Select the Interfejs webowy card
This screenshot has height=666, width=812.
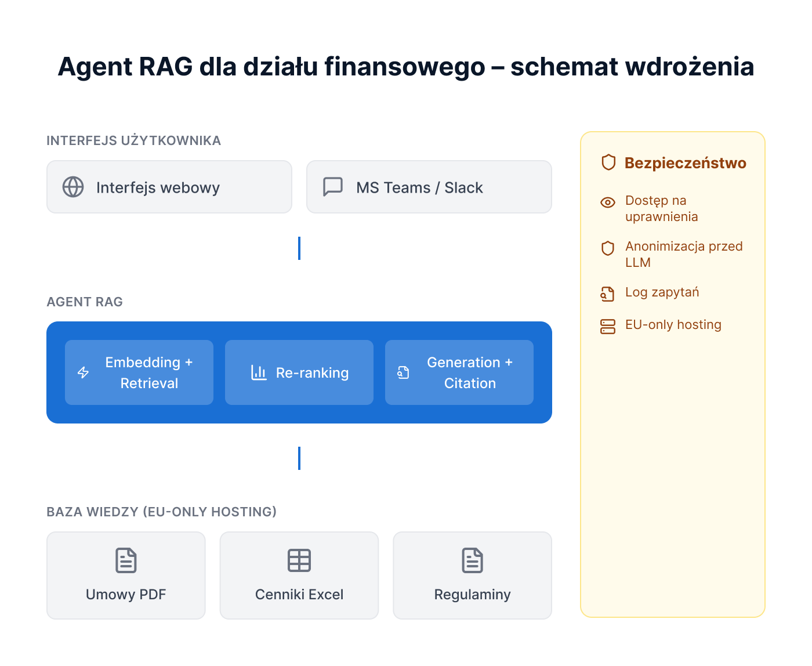pos(169,187)
